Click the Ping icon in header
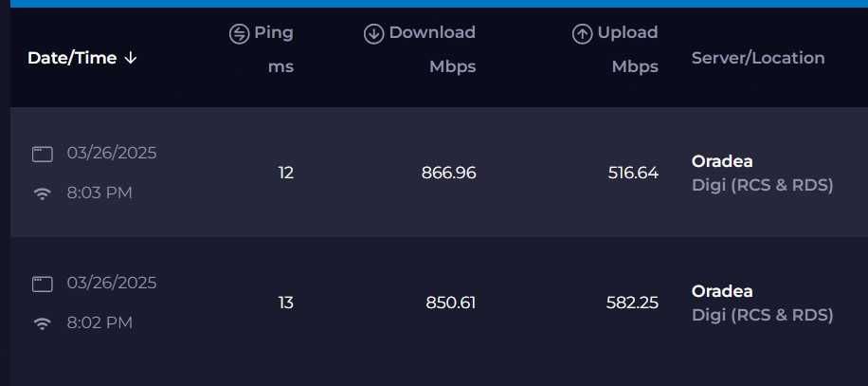The width and height of the screenshot is (868, 386). pyautogui.click(x=239, y=34)
